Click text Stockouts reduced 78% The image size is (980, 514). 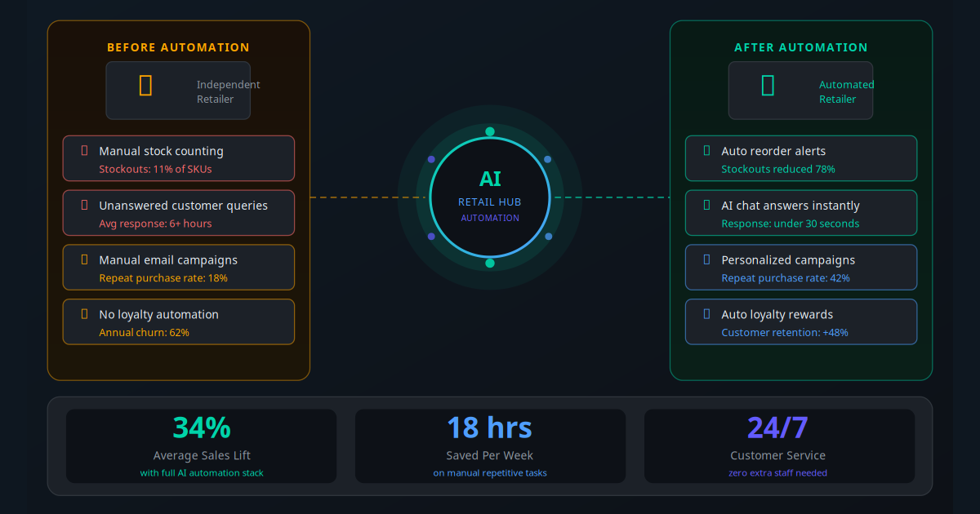click(x=778, y=169)
